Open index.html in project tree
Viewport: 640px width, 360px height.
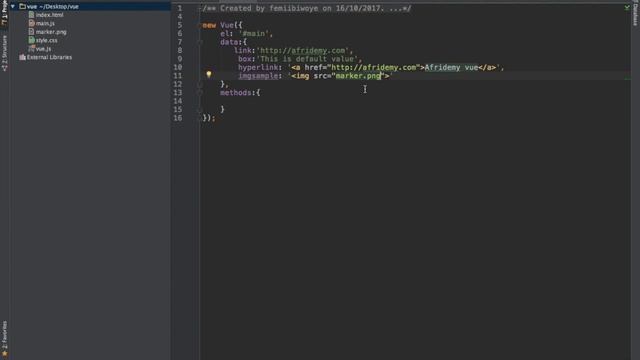[49, 15]
